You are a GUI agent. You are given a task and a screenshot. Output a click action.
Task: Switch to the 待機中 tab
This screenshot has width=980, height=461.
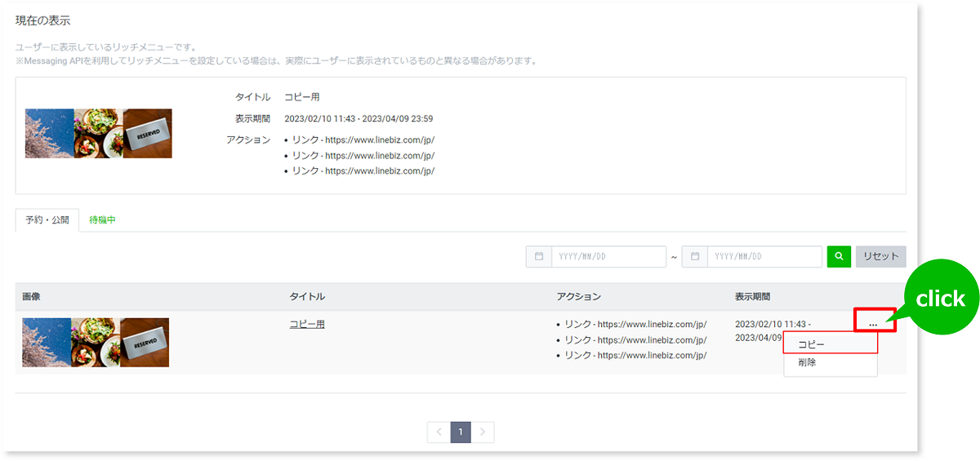pyautogui.click(x=102, y=220)
